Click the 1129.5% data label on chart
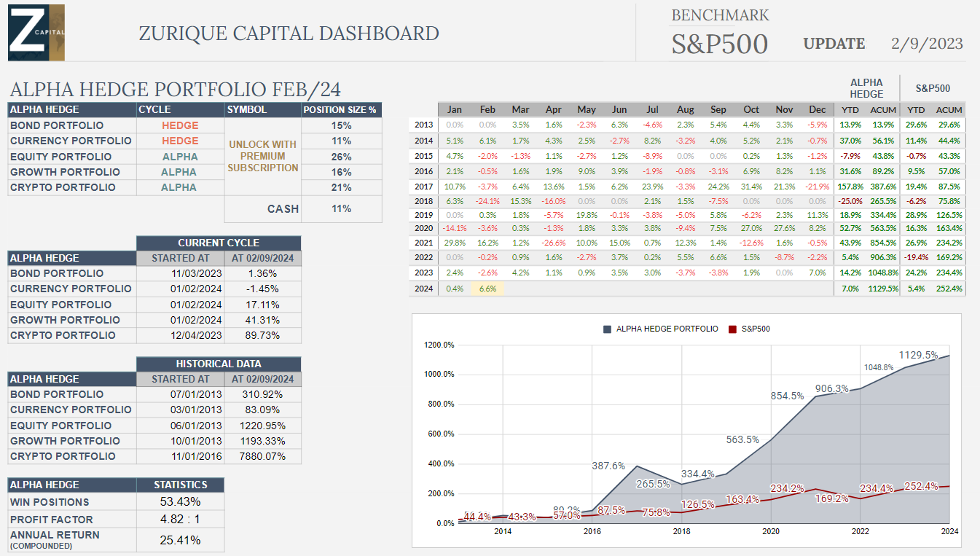This screenshot has height=556, width=980. (x=918, y=355)
